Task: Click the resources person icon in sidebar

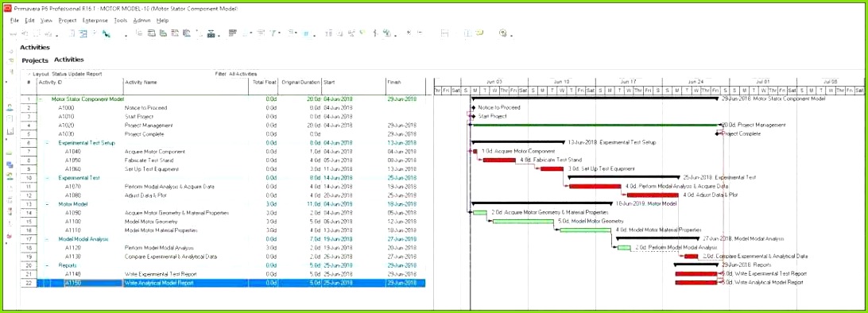Action: [10, 107]
